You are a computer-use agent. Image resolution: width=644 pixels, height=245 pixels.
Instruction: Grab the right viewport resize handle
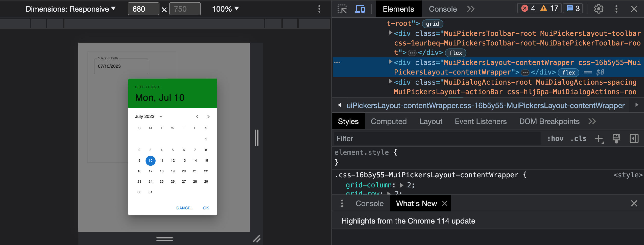[256, 138]
